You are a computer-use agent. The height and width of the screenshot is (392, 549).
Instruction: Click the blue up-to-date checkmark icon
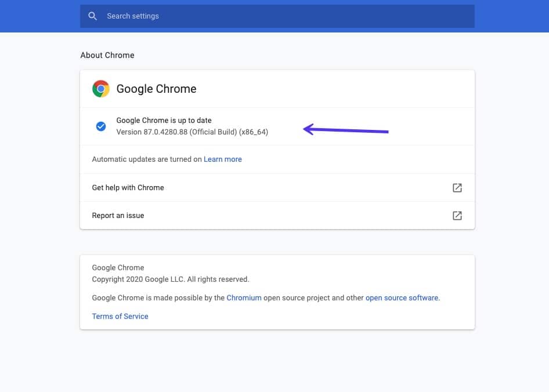tap(100, 126)
